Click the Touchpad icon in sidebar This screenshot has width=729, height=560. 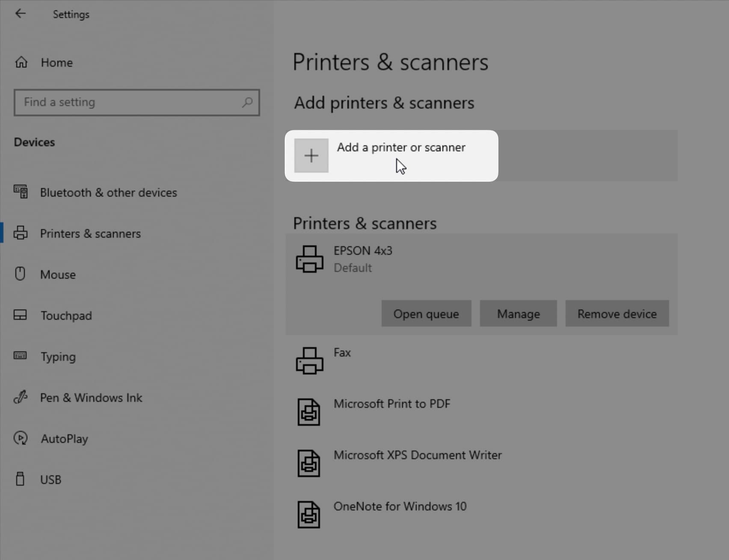20,315
